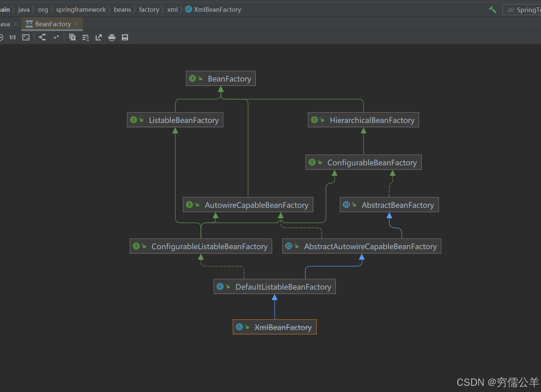Select the ConfigurableBeanFactory node
The width and height of the screenshot is (541, 392).
pyautogui.click(x=363, y=162)
